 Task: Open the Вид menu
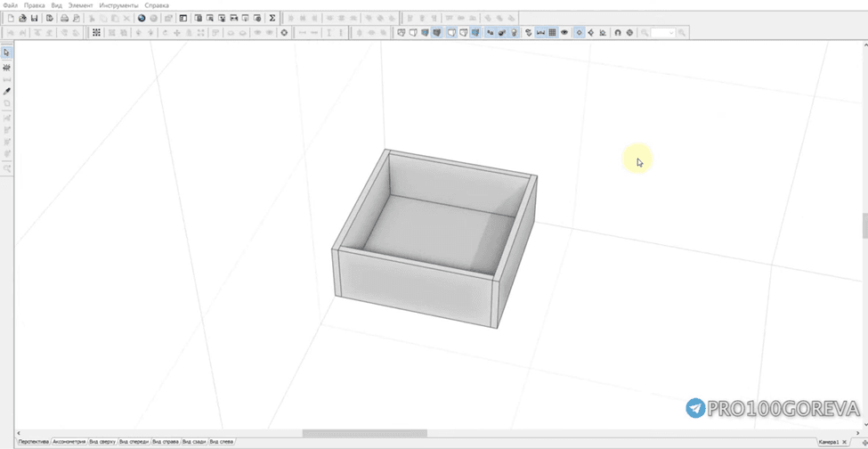point(56,5)
